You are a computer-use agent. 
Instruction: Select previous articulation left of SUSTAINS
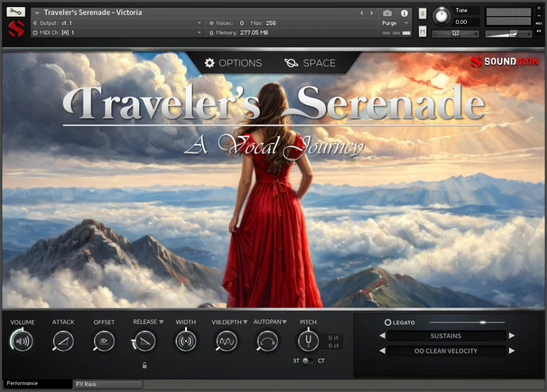coord(382,335)
